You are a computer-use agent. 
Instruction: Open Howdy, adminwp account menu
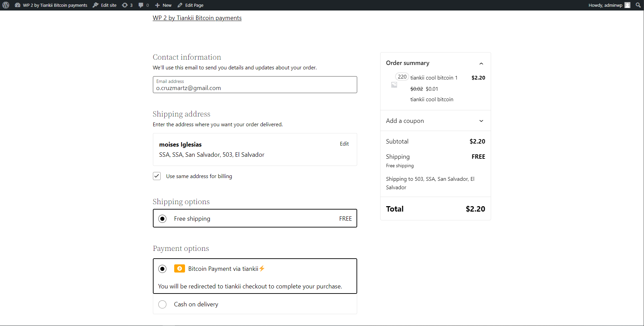click(609, 5)
